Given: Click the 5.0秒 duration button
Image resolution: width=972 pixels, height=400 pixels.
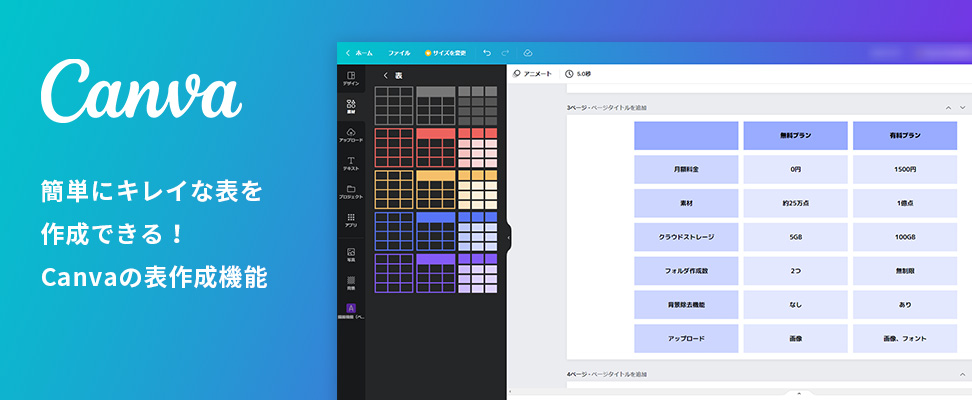Looking at the screenshot, I should (x=578, y=74).
